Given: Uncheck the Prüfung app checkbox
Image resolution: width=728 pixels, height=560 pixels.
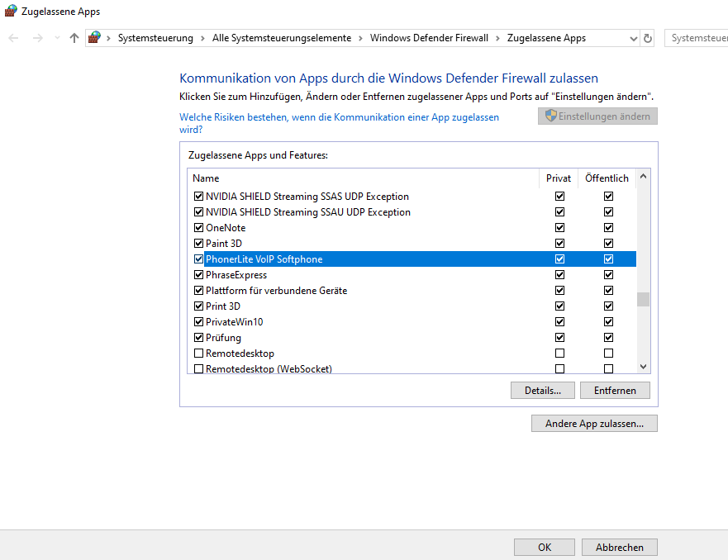Looking at the screenshot, I should [x=198, y=337].
